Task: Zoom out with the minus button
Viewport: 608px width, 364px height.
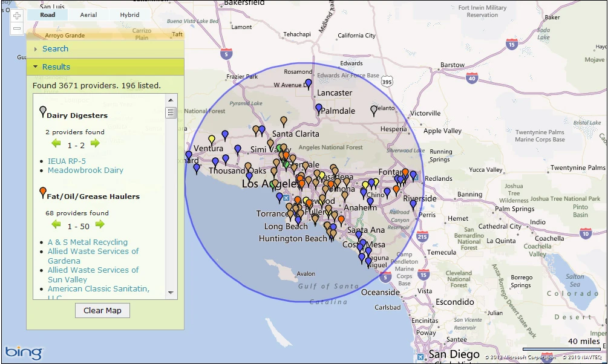Action: [17, 28]
